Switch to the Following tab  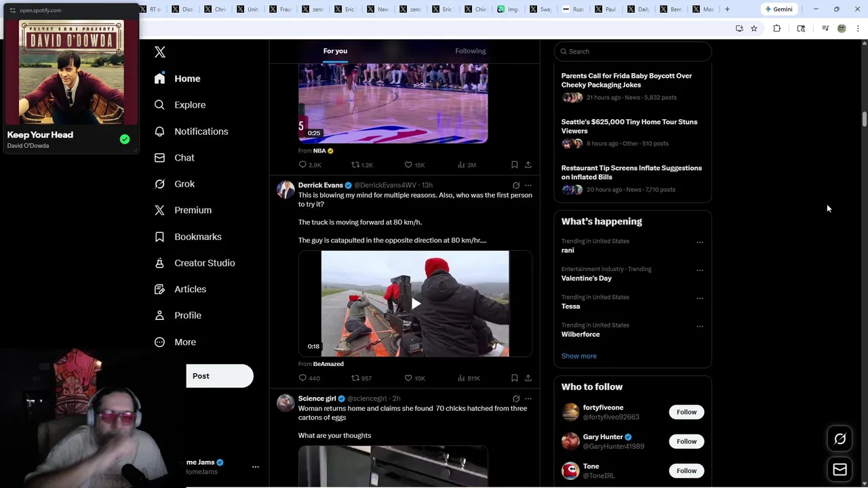point(471,51)
